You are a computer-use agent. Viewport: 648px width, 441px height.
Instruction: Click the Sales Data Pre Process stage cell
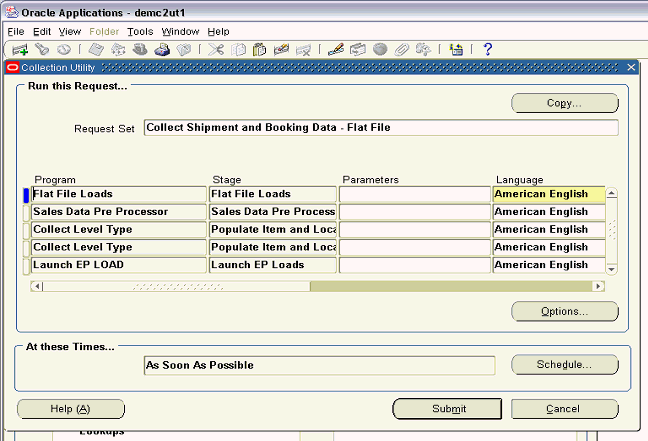pos(273,212)
